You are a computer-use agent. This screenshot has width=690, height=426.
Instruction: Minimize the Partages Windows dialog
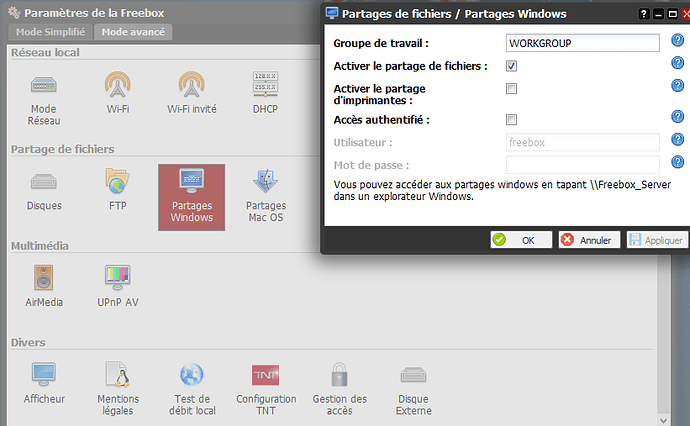tap(658, 14)
